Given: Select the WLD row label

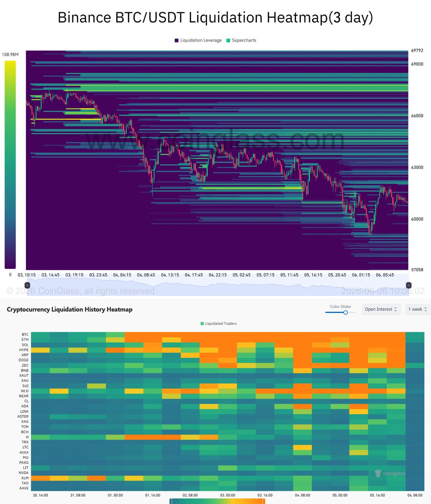Looking at the screenshot, I should 25,391.
